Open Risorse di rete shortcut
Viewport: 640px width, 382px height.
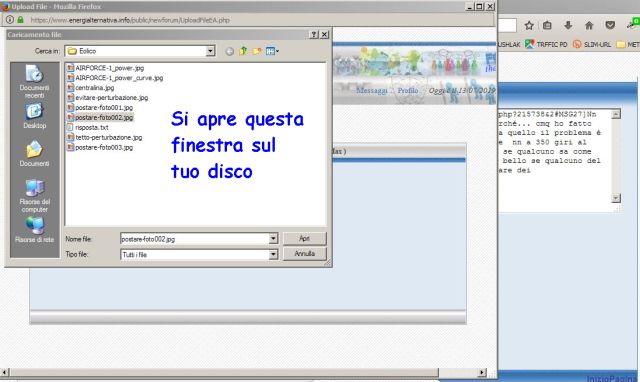tap(34, 229)
